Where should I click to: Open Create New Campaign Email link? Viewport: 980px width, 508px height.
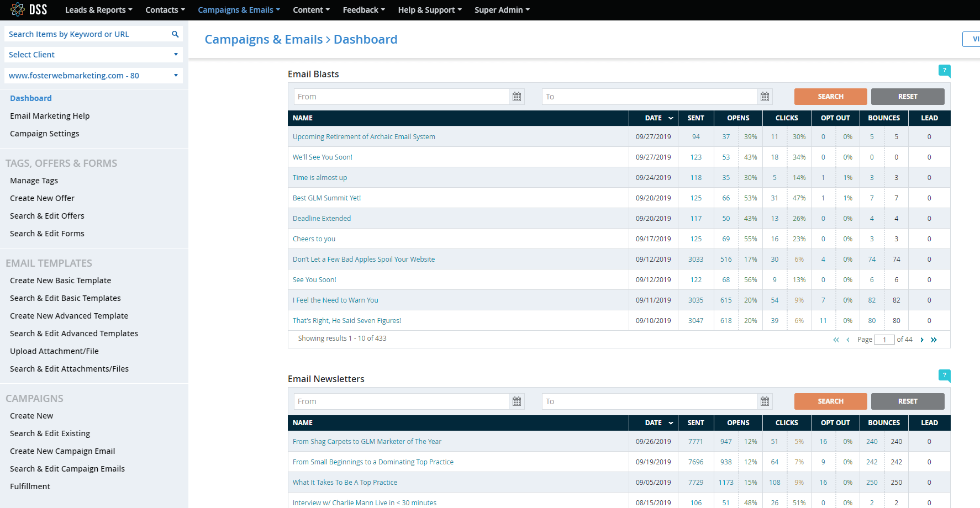[62, 451]
